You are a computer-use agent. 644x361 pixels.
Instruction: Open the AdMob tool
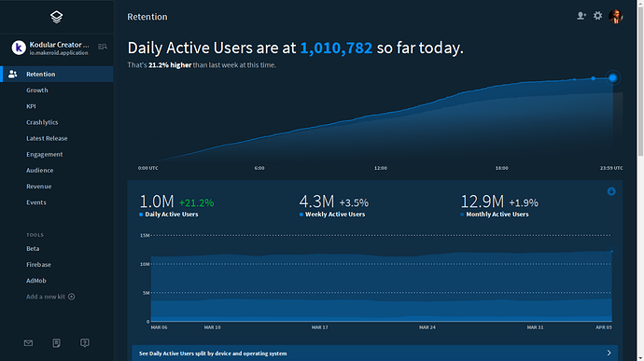pyautogui.click(x=36, y=281)
